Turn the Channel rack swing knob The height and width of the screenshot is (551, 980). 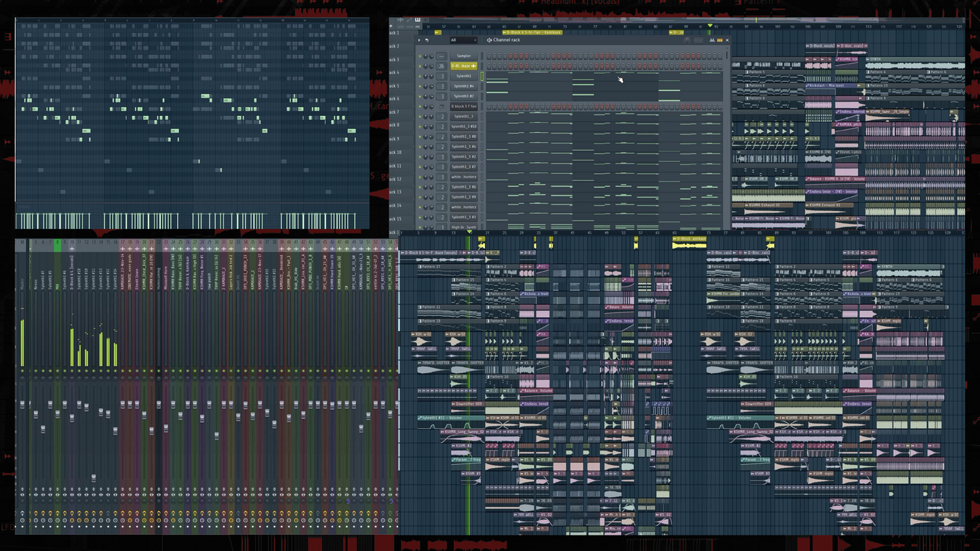686,40
